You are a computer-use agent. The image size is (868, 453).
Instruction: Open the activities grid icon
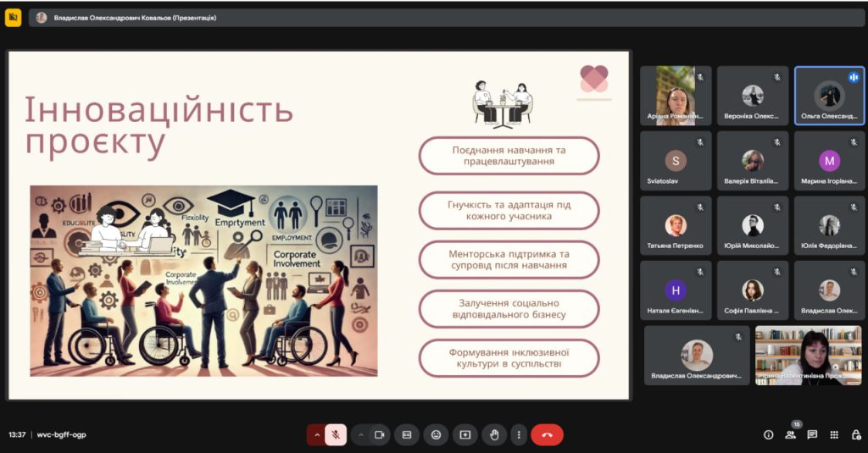click(834, 434)
